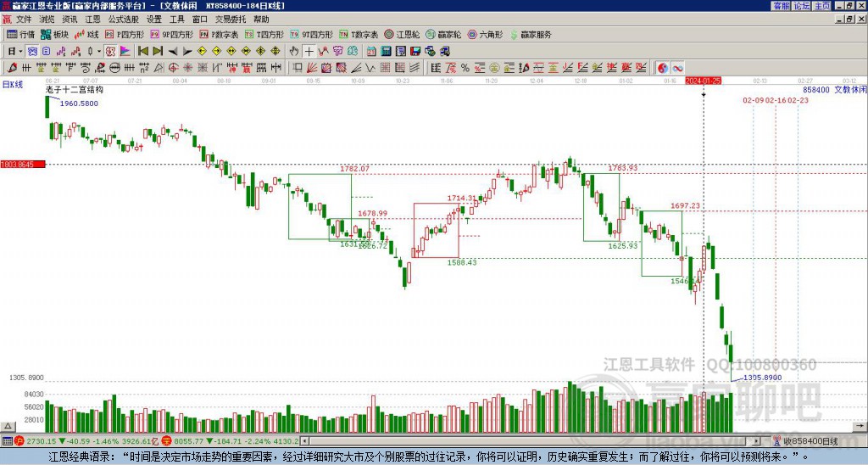
Task: Open the 帮助 menu
Action: [261, 20]
